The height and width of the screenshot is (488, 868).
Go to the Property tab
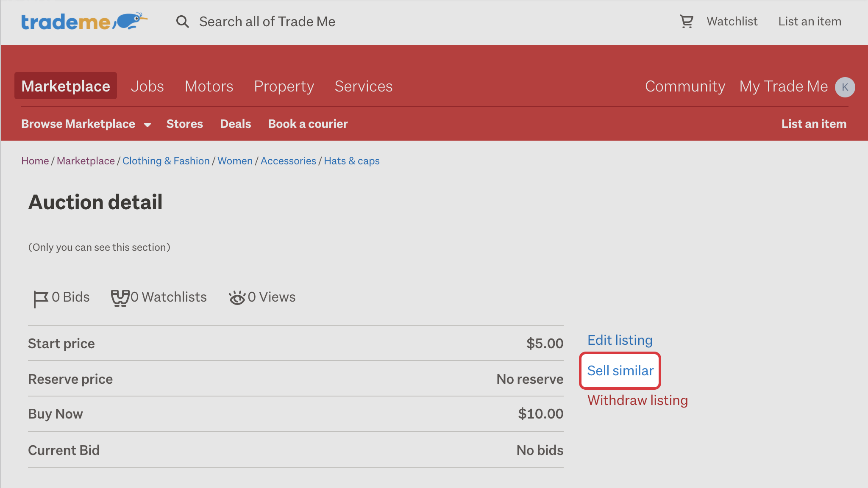point(284,86)
